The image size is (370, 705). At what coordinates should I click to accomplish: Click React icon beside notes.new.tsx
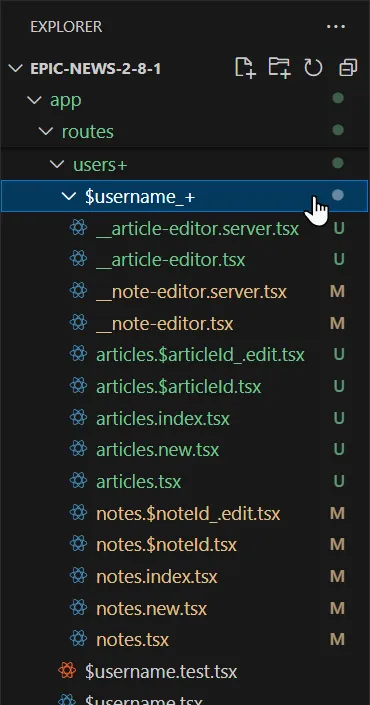click(78, 607)
